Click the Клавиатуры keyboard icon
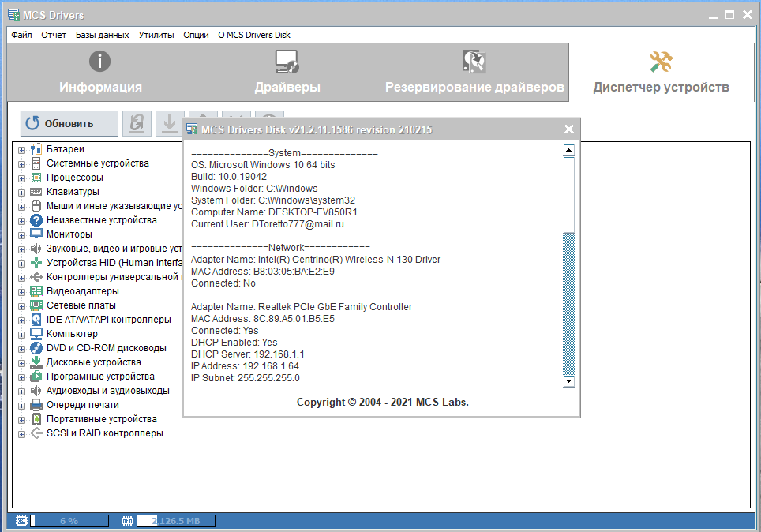Image resolution: width=761 pixels, height=532 pixels. (x=36, y=192)
